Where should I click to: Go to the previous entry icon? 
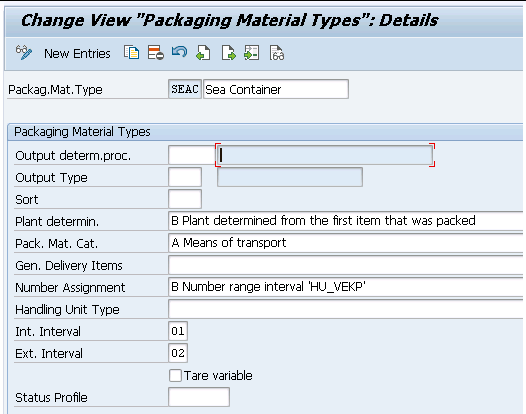tap(203, 53)
